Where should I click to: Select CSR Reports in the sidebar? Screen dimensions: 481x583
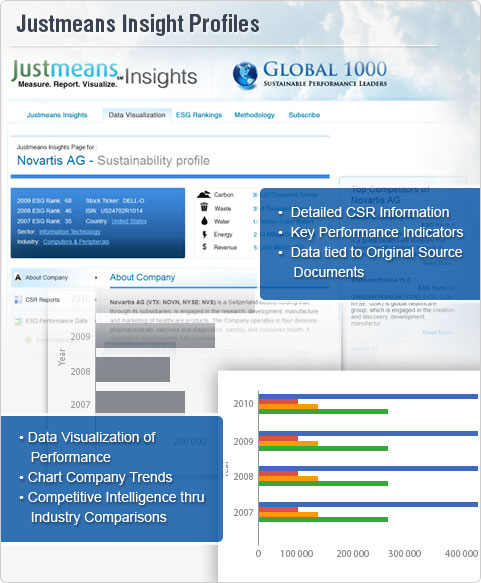pos(42,300)
